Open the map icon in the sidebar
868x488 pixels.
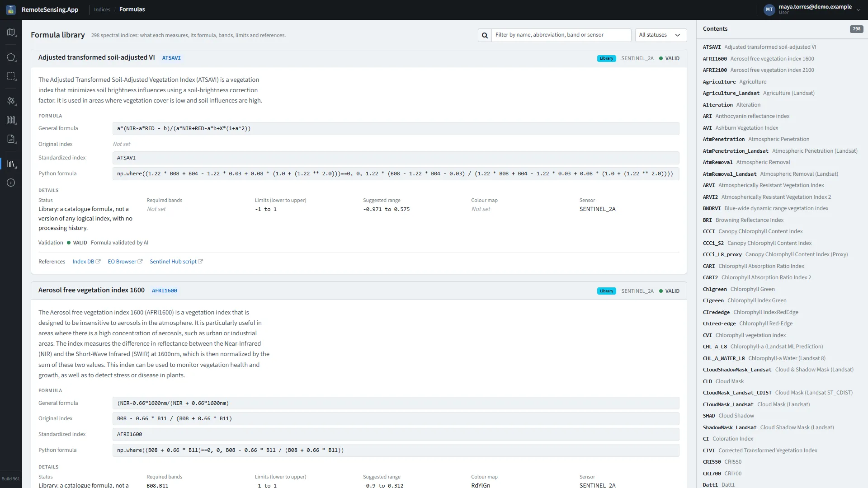coord(11,32)
